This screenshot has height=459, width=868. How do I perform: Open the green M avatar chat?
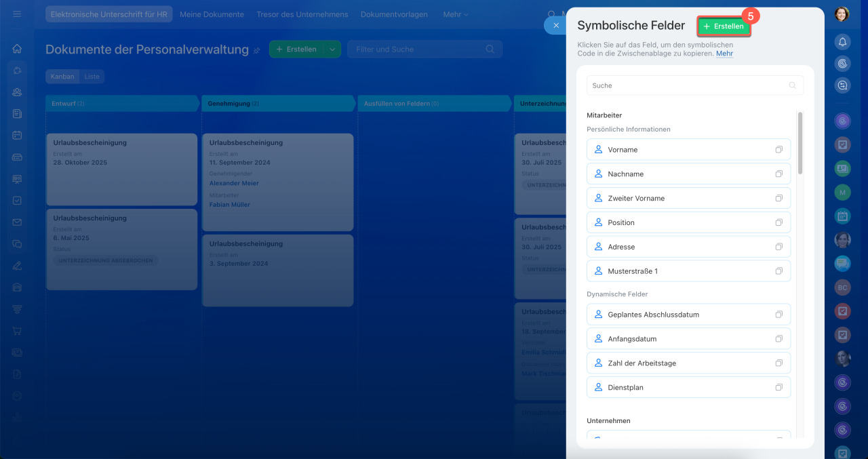(x=842, y=193)
